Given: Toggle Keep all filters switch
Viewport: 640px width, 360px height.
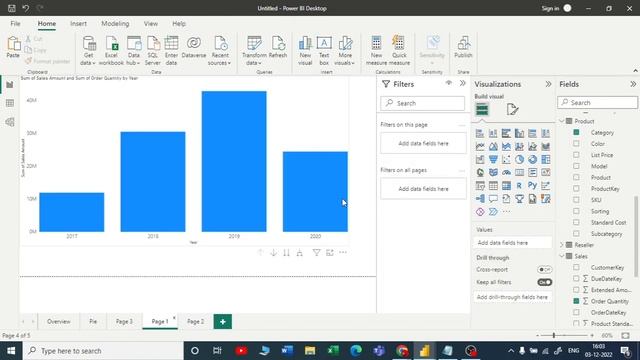Looking at the screenshot, I should pyautogui.click(x=544, y=282).
